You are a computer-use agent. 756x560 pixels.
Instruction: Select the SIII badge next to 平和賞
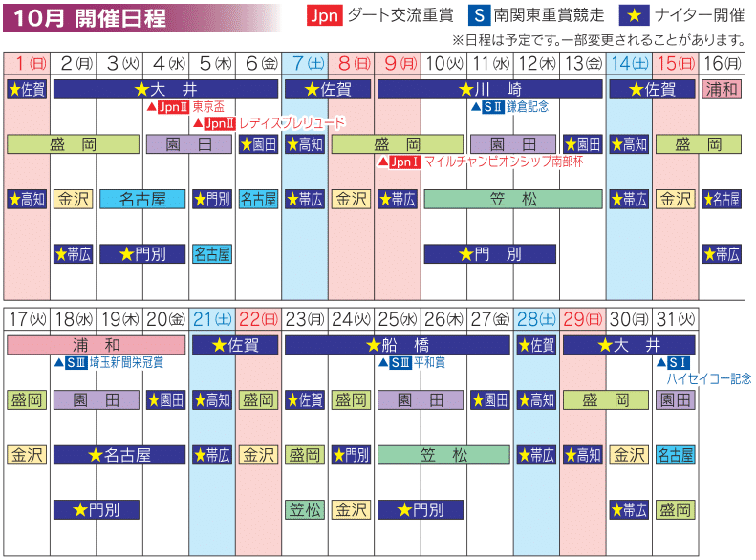point(402,363)
